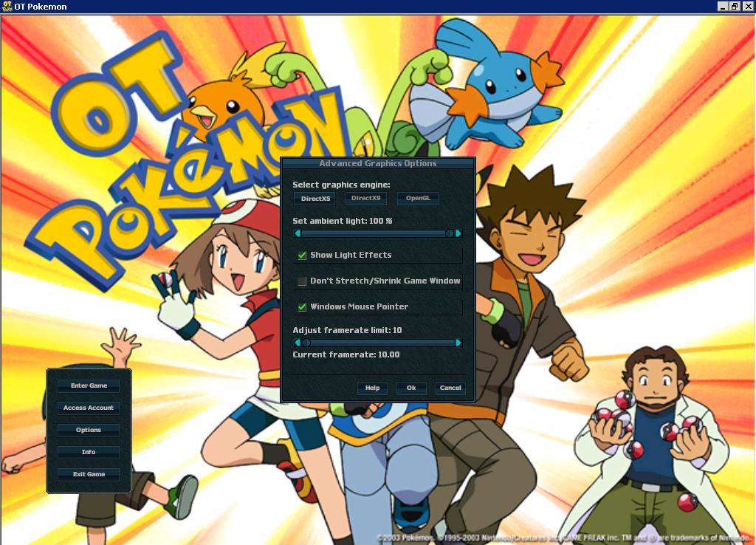
Task: Confirm graphics settings with Ok
Action: point(411,388)
